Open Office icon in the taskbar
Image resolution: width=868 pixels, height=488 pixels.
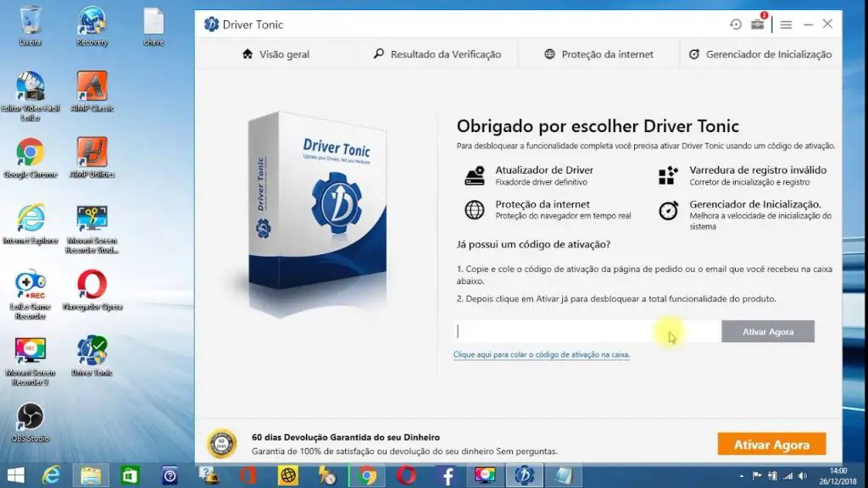(248, 475)
